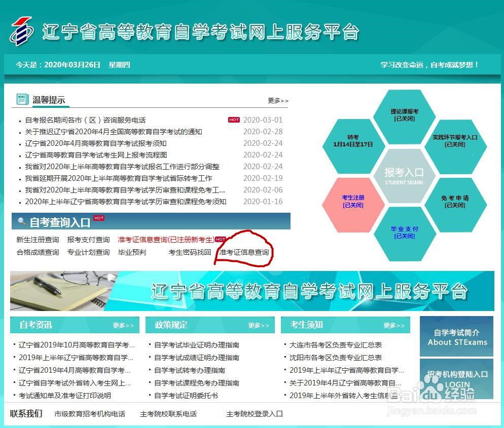Open the 免考申请 hexagon

coord(455,205)
